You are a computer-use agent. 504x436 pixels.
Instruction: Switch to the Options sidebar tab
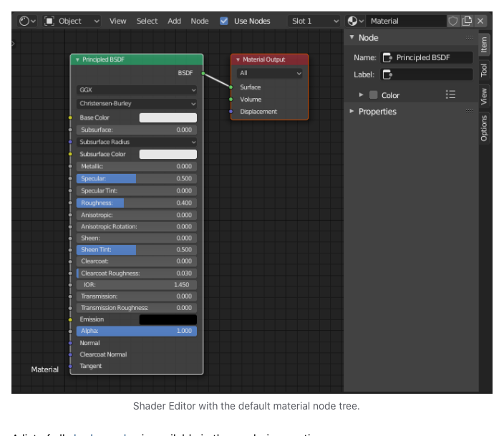[x=484, y=129]
